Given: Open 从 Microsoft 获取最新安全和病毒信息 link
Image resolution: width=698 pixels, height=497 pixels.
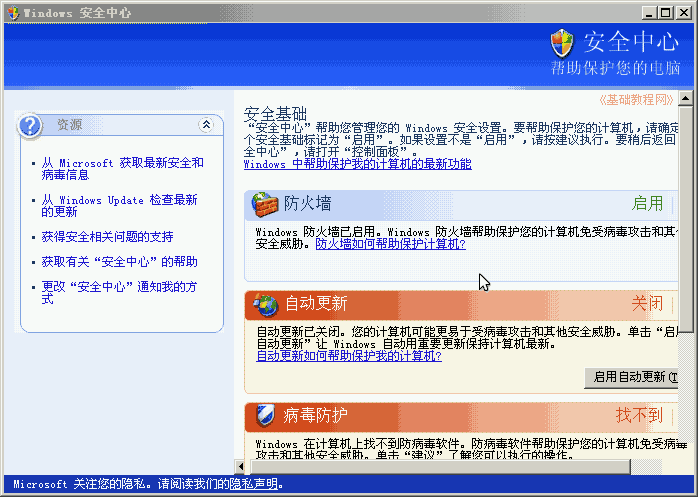Looking at the screenshot, I should click(x=122, y=169).
